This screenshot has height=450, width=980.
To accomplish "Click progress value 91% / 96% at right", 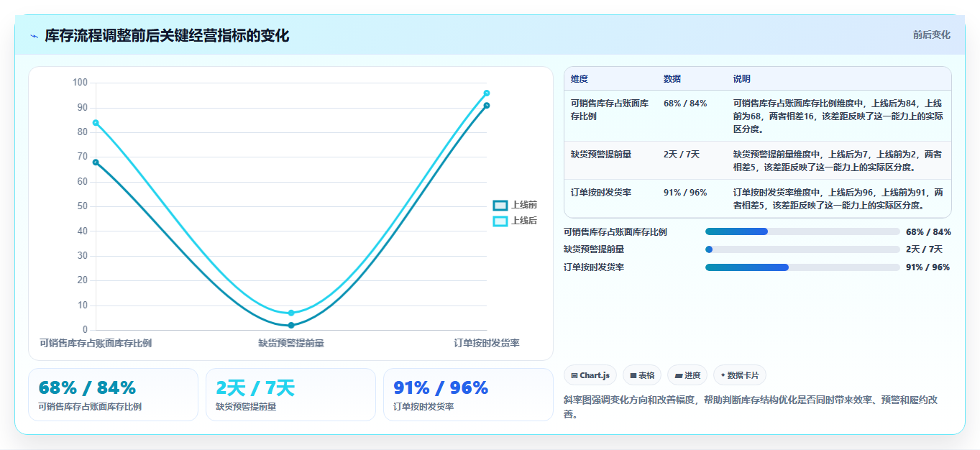I will point(928,267).
